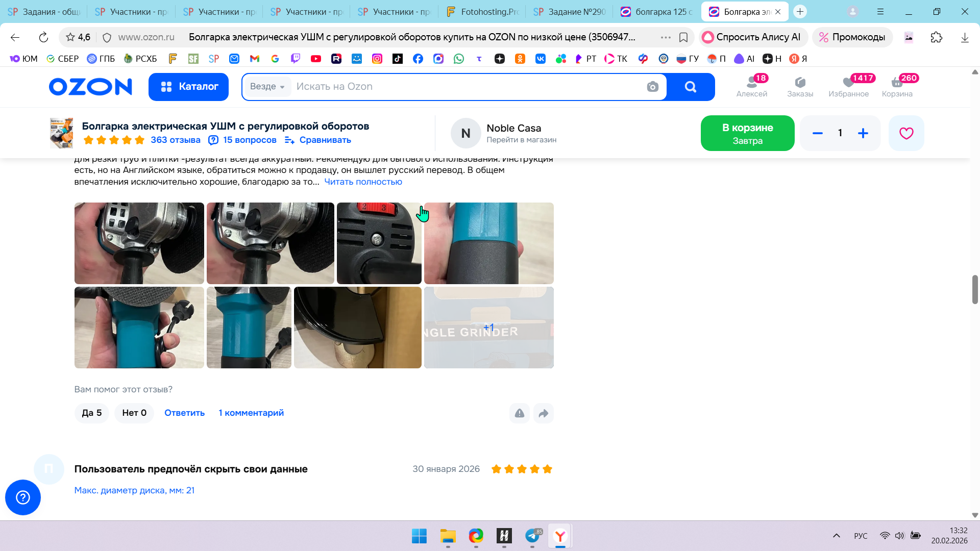Screen dimensions: 980x551
Task: Open the Корзина cart icon
Action: pyautogui.click(x=897, y=86)
